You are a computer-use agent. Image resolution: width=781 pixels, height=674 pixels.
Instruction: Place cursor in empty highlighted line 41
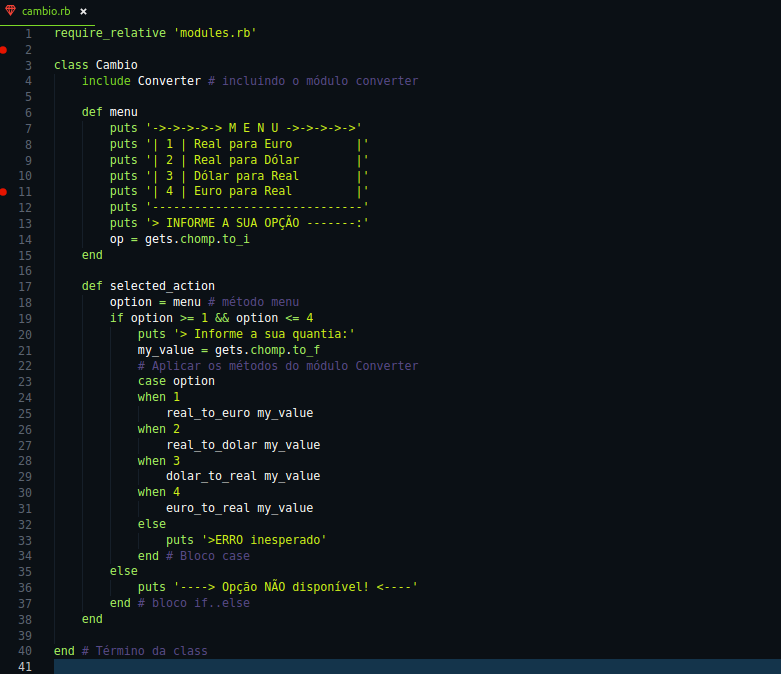pyautogui.click(x=417, y=667)
